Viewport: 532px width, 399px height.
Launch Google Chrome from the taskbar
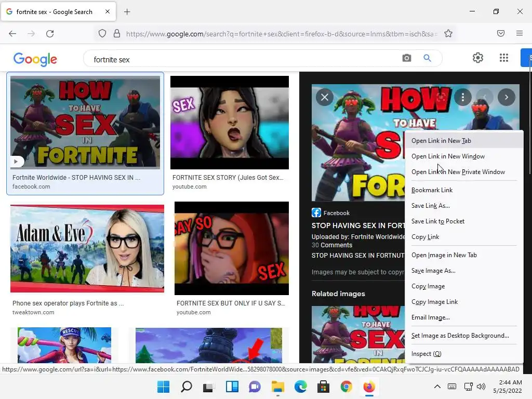pos(346,387)
